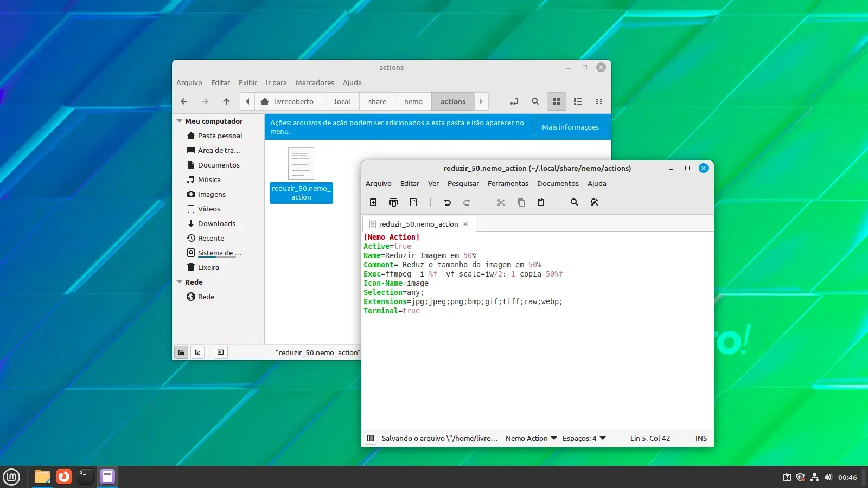Click the new document icon in editor toolbar
The width and height of the screenshot is (868, 488).
[373, 202]
